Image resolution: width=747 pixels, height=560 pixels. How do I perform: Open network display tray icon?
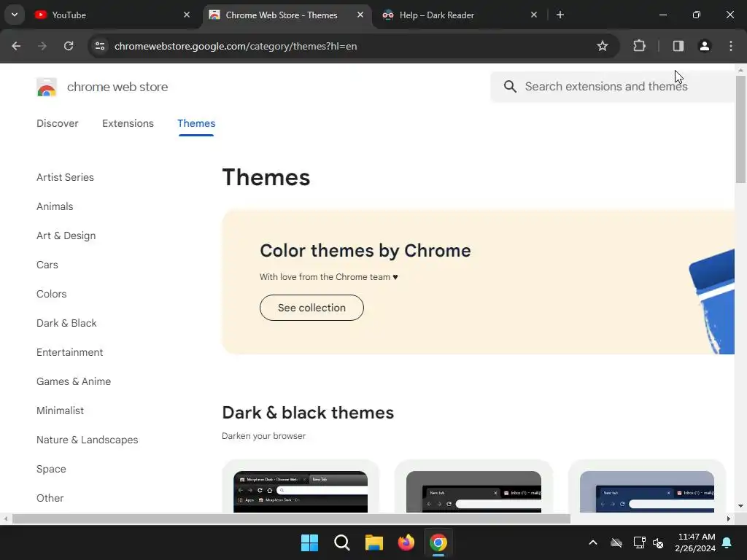pos(639,542)
